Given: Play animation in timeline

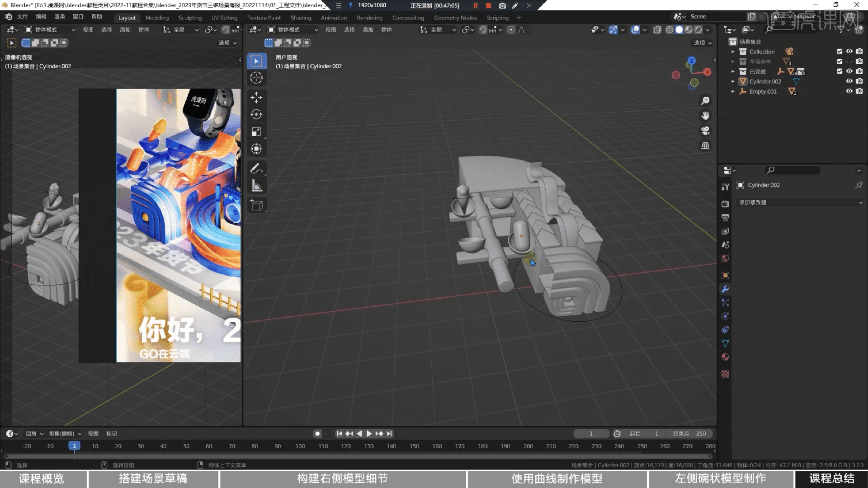Looking at the screenshot, I should (x=369, y=434).
